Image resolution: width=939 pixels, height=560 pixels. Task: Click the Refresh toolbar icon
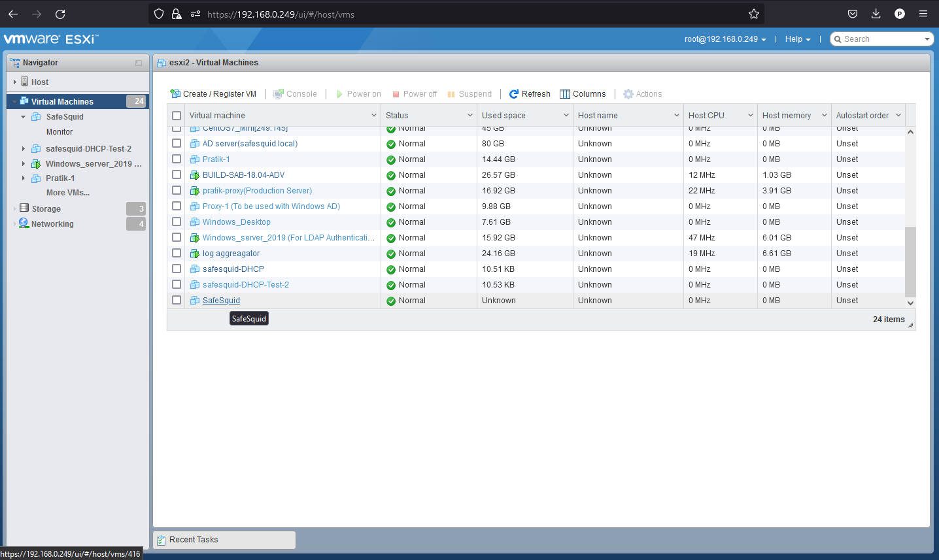[x=514, y=94]
